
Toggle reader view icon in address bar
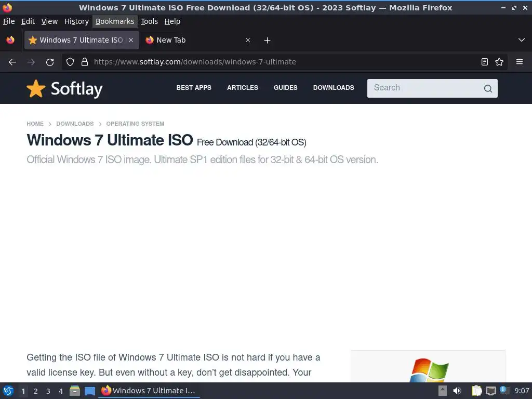(485, 62)
